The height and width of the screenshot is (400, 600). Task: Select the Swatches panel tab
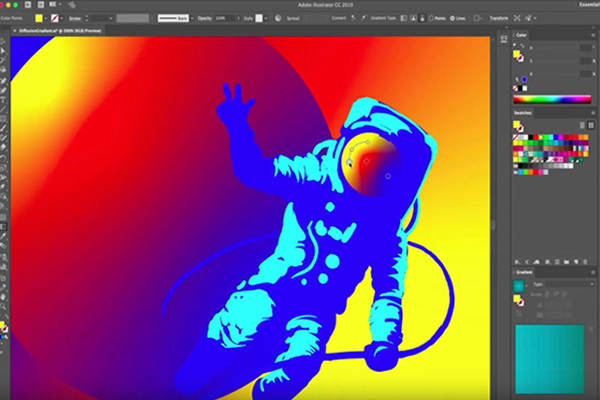pos(523,113)
